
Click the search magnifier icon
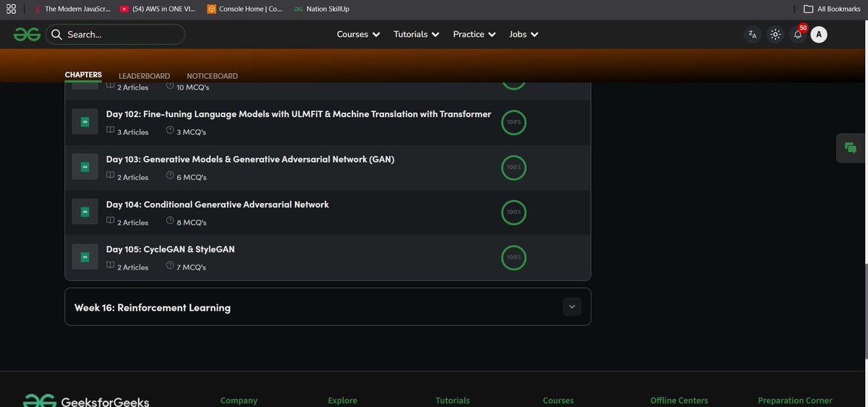(x=56, y=34)
